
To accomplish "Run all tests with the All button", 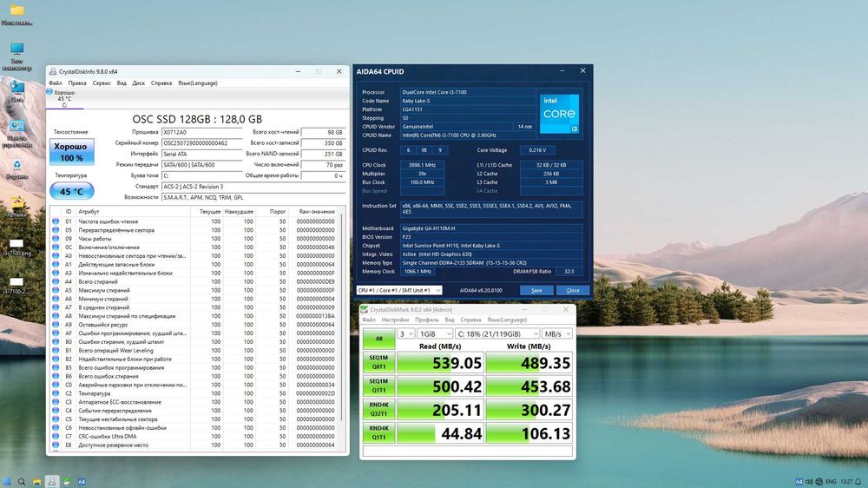I will tap(378, 339).
